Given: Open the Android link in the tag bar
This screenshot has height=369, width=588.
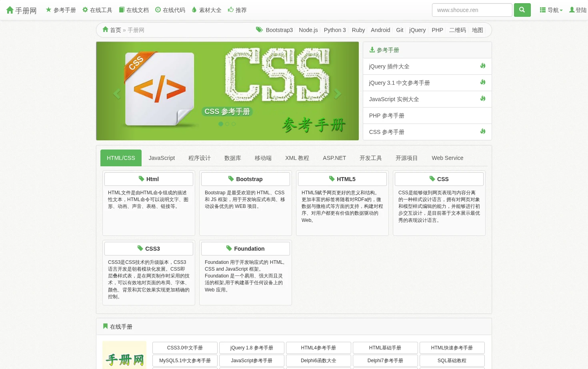Looking at the screenshot, I should [x=380, y=30].
